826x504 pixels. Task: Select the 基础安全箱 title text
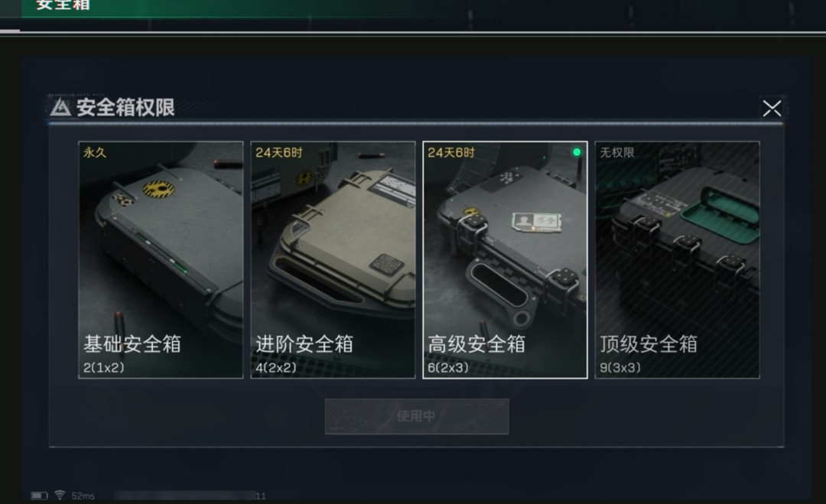pyautogui.click(x=132, y=344)
